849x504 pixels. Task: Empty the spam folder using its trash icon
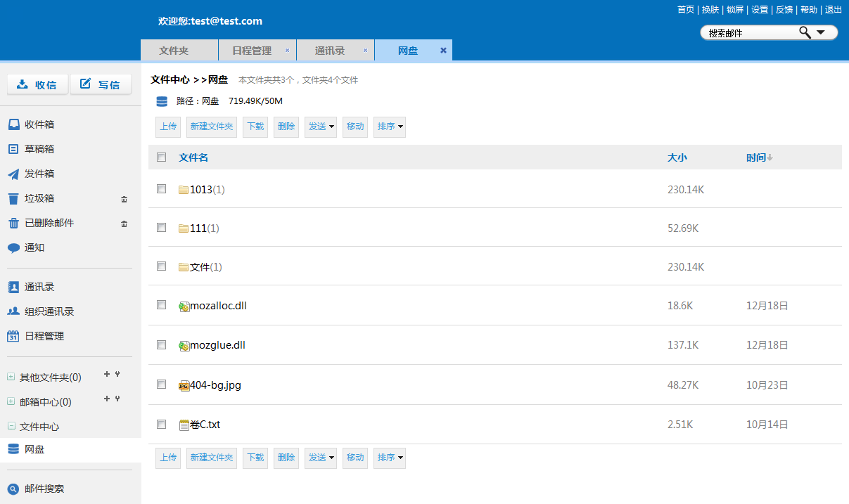125,199
